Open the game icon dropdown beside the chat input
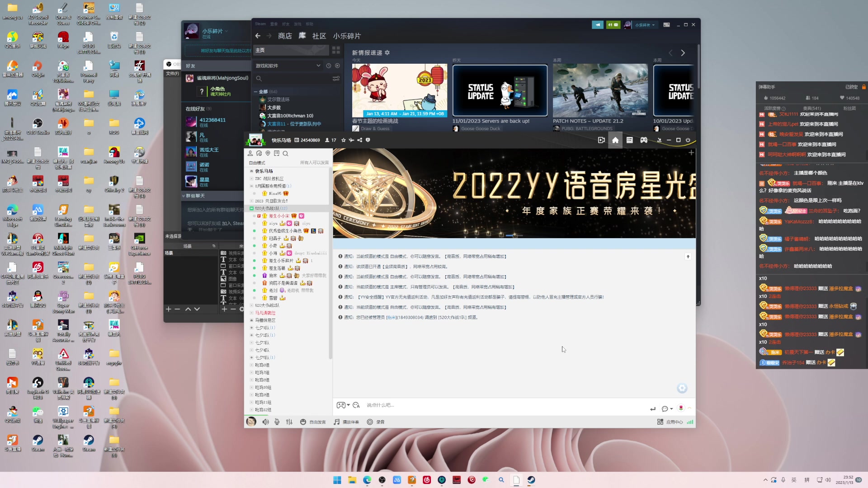Viewport: 868px width, 488px height. [x=343, y=405]
